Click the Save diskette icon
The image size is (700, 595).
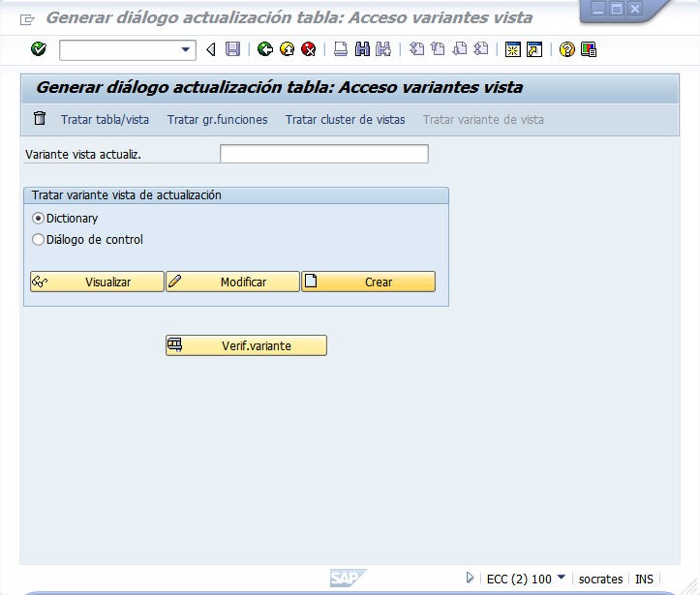(x=233, y=49)
